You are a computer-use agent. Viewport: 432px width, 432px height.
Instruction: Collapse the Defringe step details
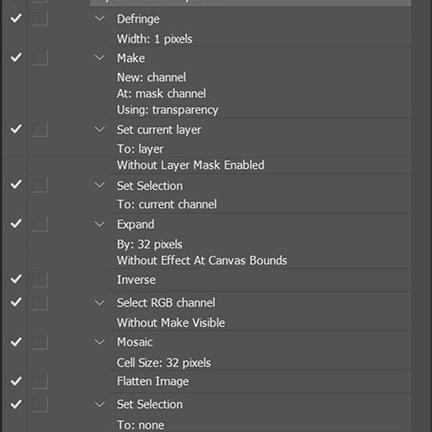99,19
